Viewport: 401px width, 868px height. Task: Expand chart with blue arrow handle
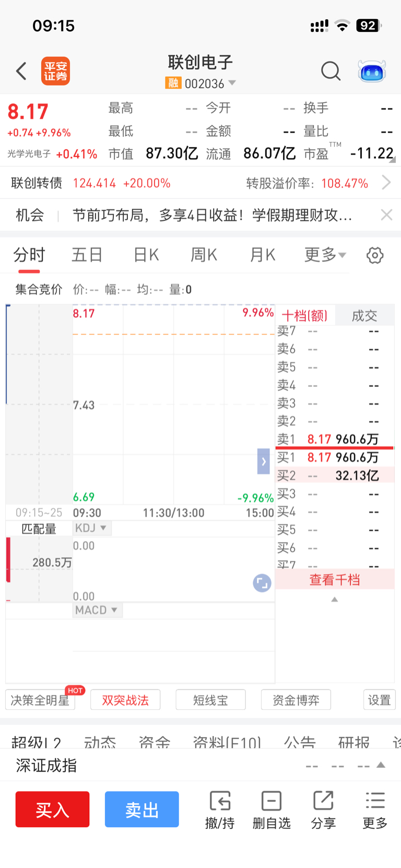[264, 461]
